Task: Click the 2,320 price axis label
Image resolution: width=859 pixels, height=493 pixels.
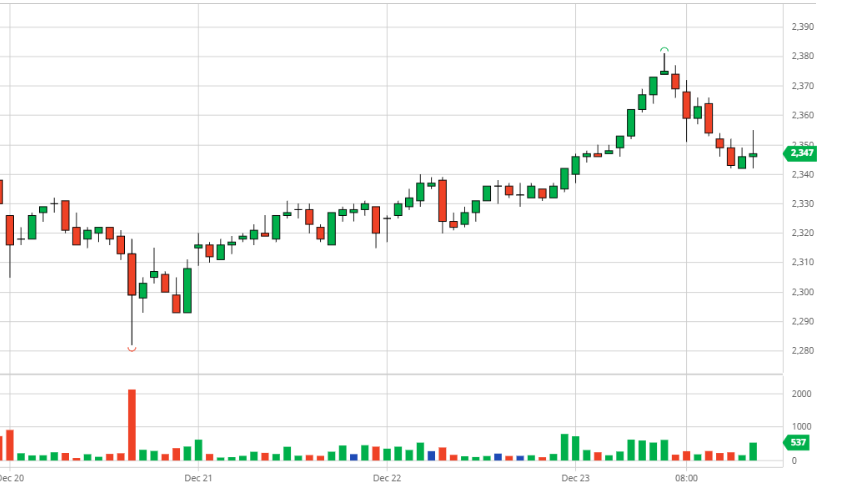Action: click(x=803, y=233)
